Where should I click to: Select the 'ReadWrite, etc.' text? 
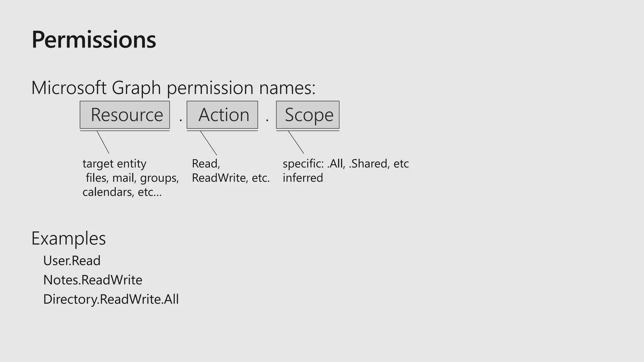coord(231,178)
